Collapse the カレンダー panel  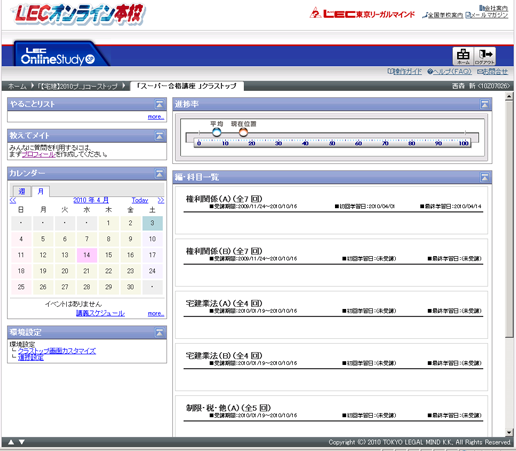coord(159,173)
